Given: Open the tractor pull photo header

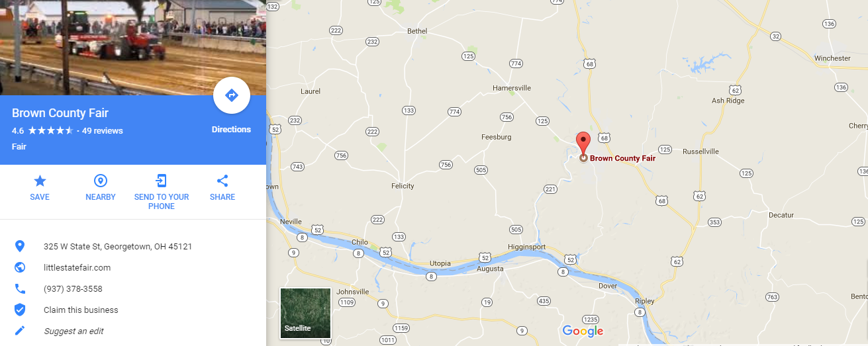Looking at the screenshot, I should coord(133,48).
